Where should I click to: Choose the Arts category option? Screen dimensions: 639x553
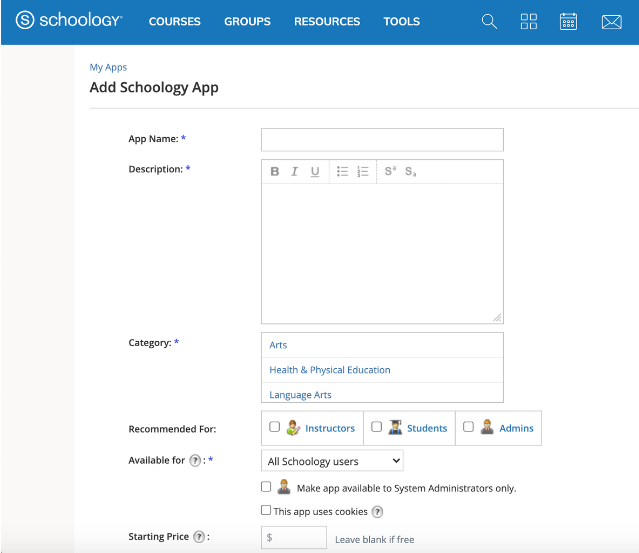point(278,345)
